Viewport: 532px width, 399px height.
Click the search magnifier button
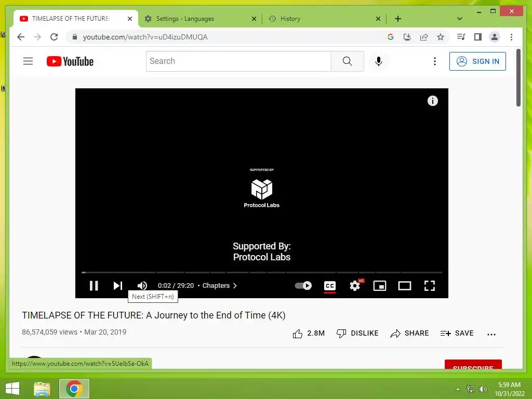pos(348,61)
